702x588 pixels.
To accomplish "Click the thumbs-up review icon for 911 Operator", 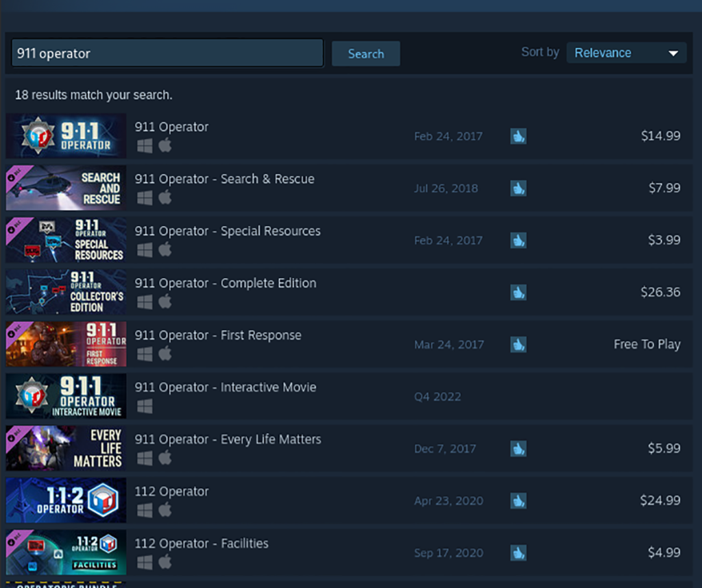I will point(518,136).
